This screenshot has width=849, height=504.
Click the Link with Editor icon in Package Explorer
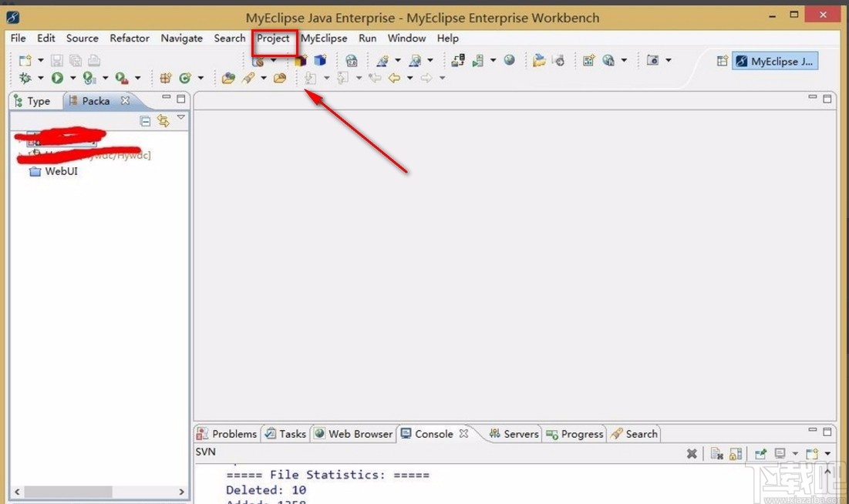[x=163, y=120]
